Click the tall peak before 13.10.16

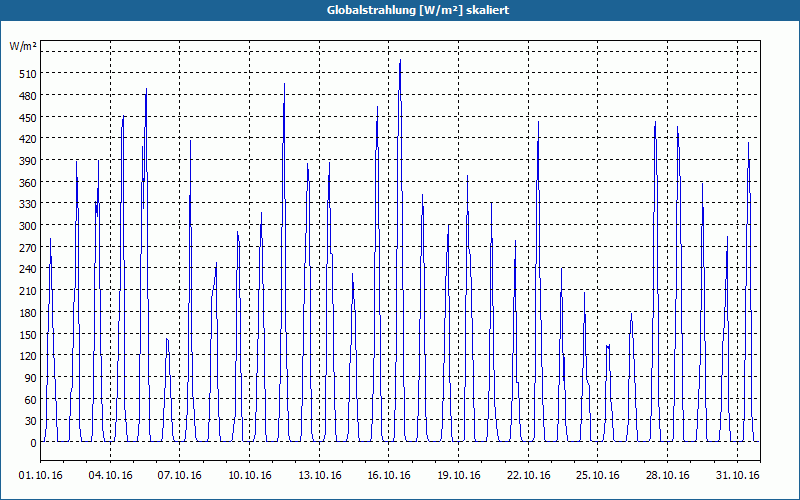click(x=284, y=85)
